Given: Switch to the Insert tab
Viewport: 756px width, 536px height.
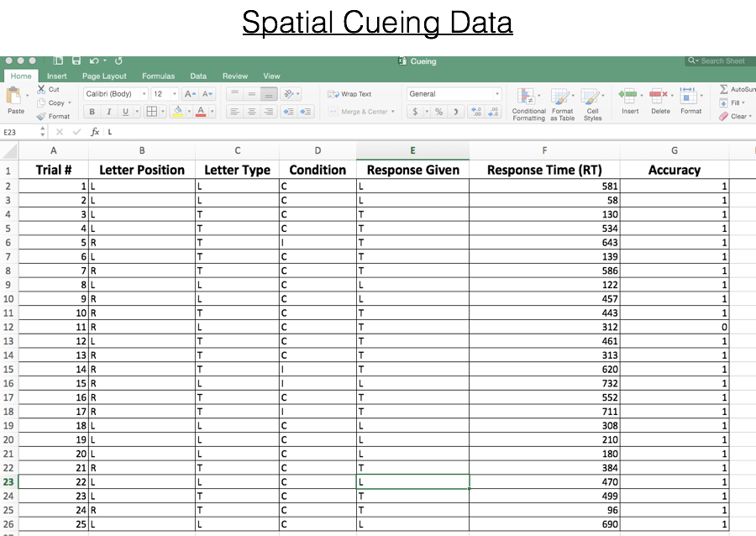Looking at the screenshot, I should click(57, 76).
